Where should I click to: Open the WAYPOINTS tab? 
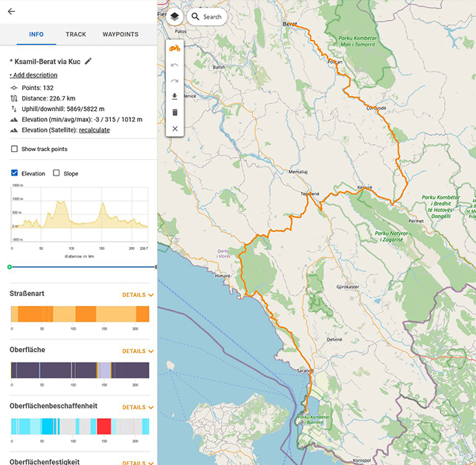(x=120, y=34)
